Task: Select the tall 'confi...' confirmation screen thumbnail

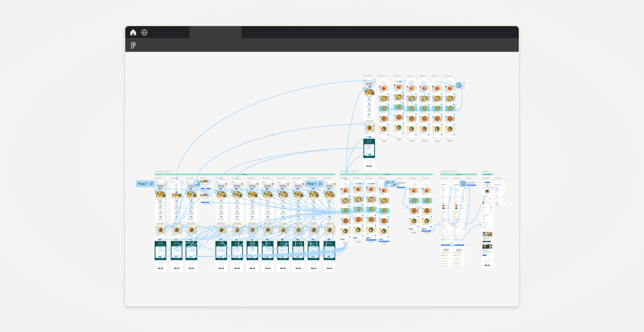Action: click(487, 225)
